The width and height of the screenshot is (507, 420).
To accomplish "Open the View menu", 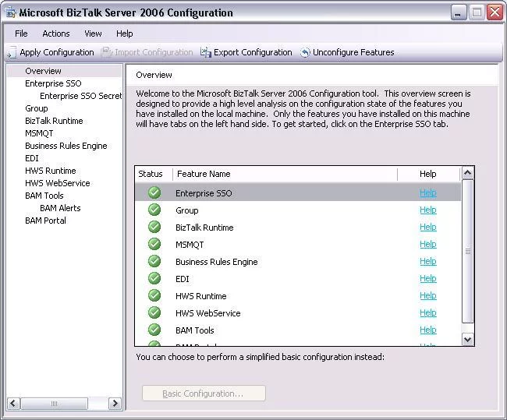I will pos(93,34).
